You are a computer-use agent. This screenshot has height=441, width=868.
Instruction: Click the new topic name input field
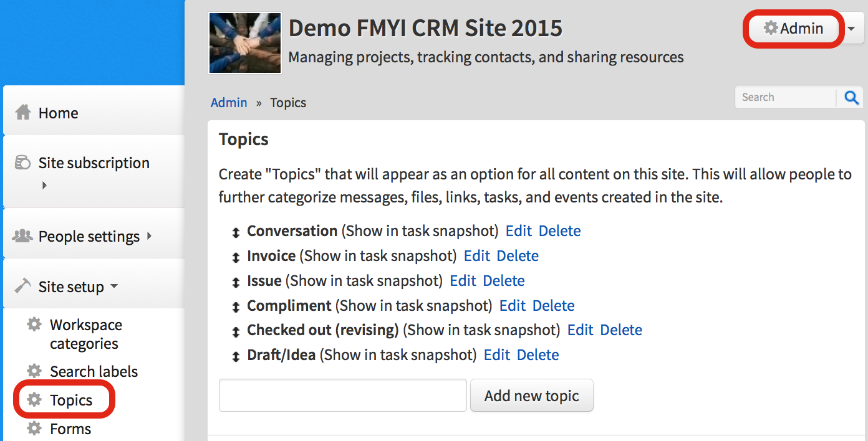(342, 396)
